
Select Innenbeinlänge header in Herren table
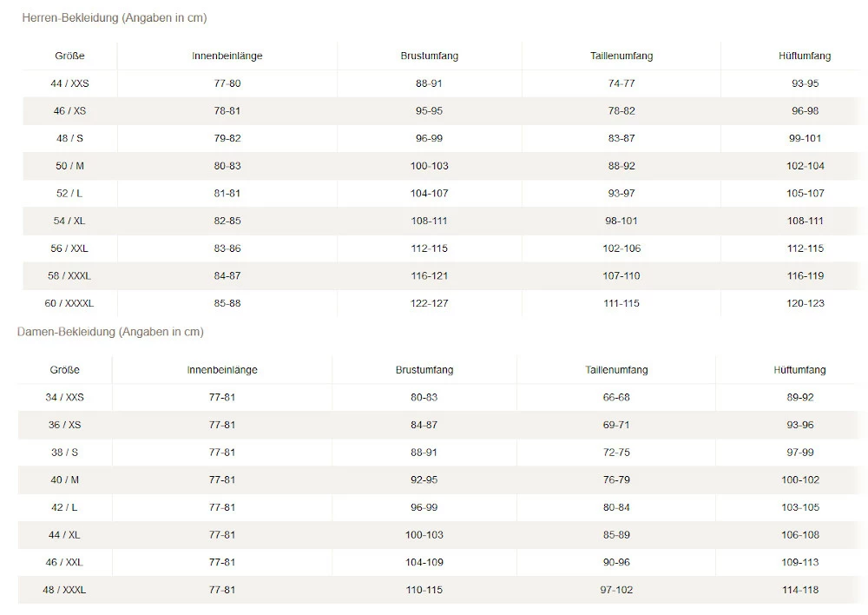[x=227, y=56]
